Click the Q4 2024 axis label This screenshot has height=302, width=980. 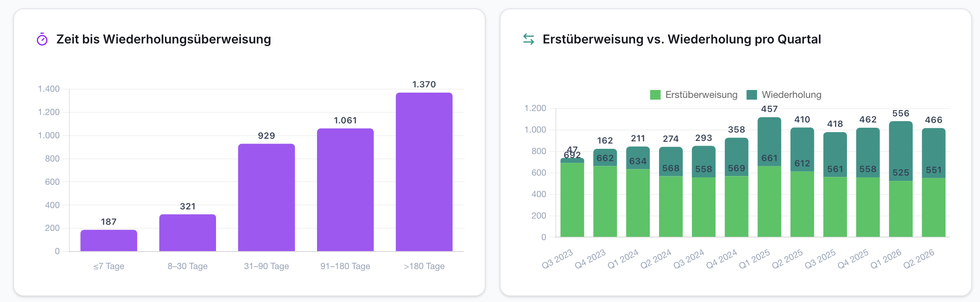pyautogui.click(x=721, y=259)
